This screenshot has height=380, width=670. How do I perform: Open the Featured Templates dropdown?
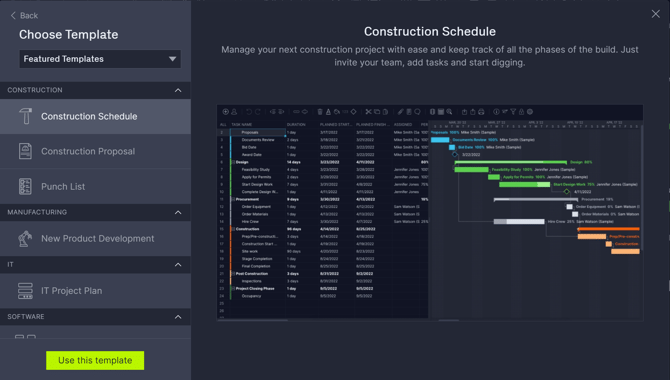click(x=100, y=59)
